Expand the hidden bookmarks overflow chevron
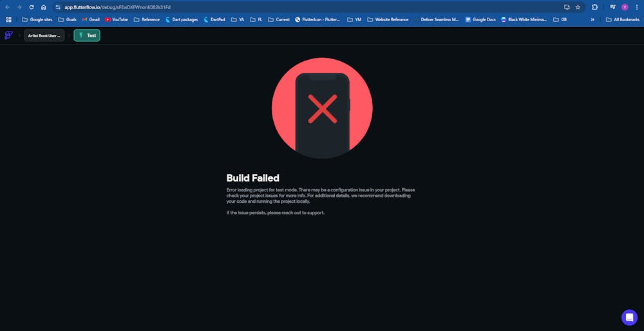 pos(592,20)
